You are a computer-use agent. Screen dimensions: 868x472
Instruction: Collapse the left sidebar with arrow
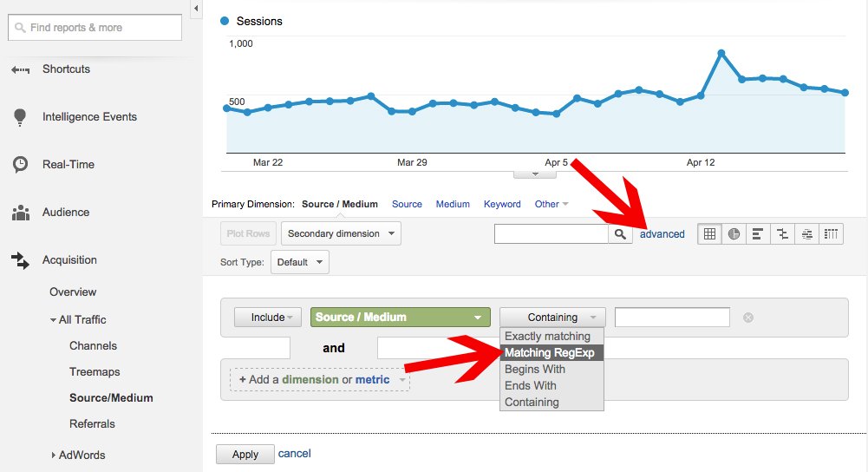click(x=196, y=8)
